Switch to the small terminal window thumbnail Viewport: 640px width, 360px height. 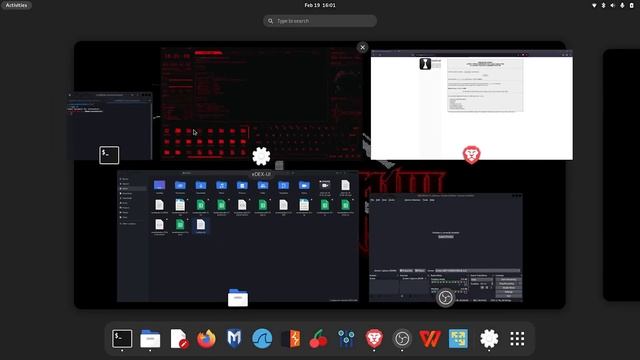[109, 126]
